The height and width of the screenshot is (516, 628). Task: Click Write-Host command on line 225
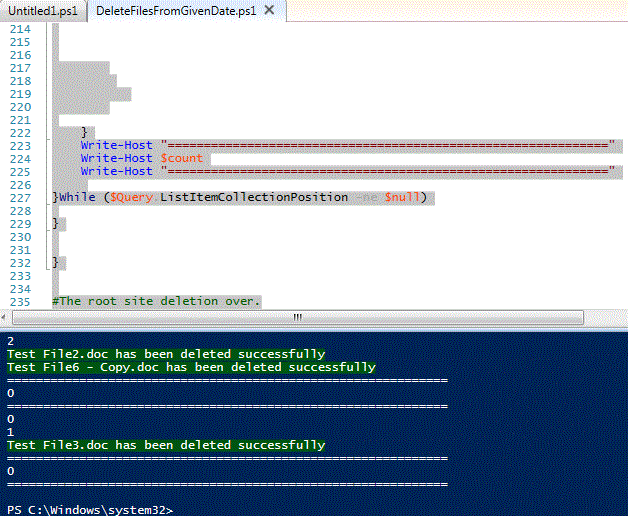pyautogui.click(x=117, y=171)
